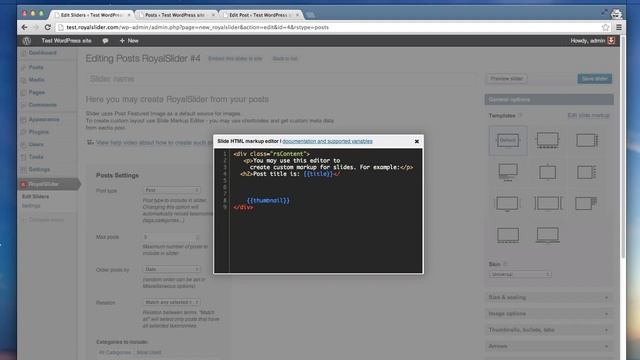
Task: Click the General options panel header
Action: click(x=549, y=100)
